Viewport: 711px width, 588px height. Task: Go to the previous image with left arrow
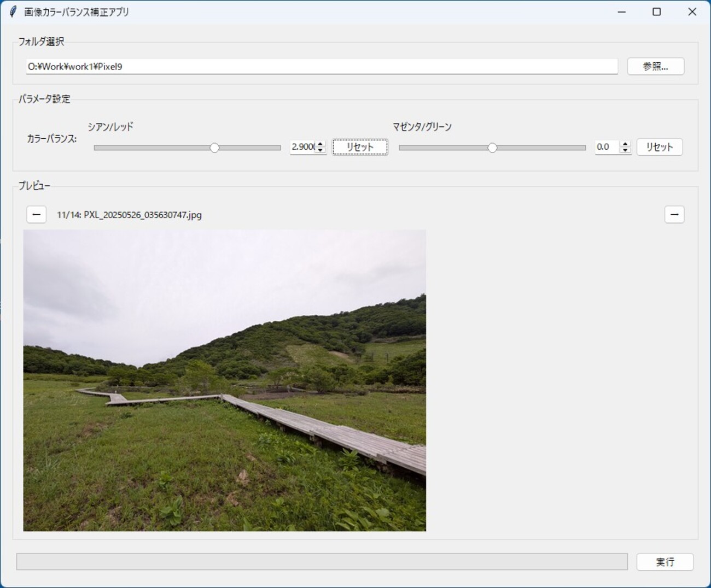[x=37, y=215]
